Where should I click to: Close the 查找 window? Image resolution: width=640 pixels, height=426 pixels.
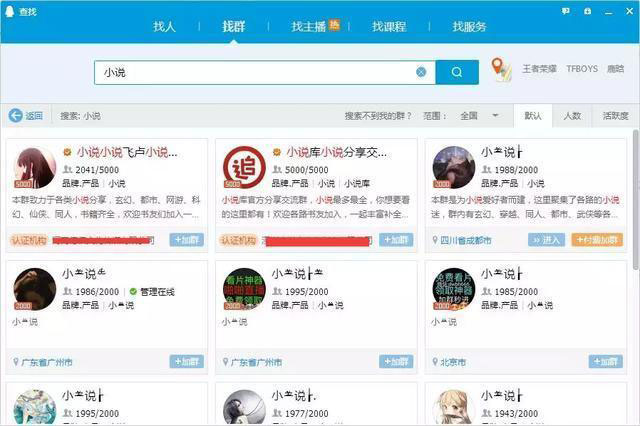[x=630, y=11]
